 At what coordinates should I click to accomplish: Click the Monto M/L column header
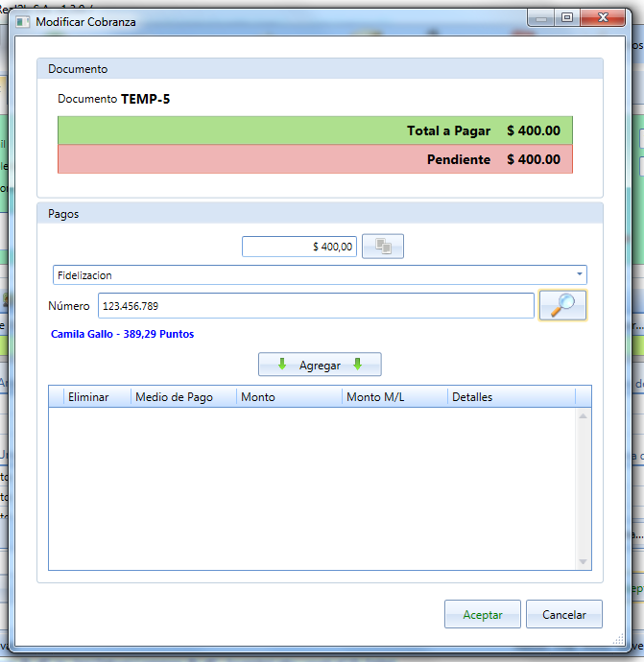394,397
